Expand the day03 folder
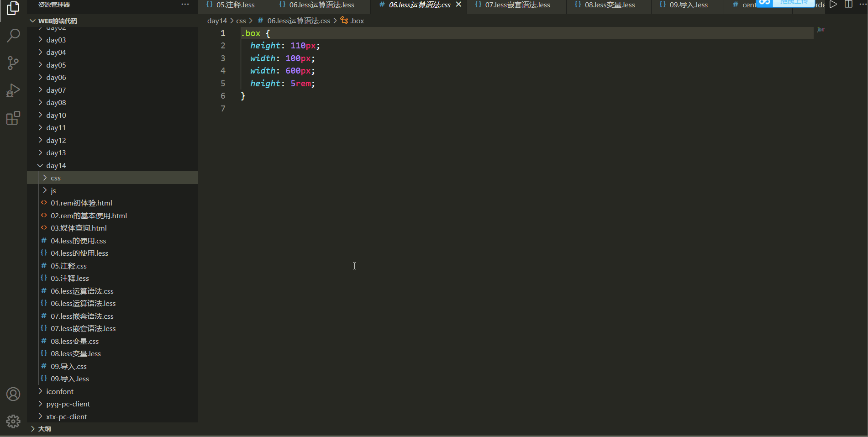Image resolution: width=868 pixels, height=437 pixels. click(112, 40)
